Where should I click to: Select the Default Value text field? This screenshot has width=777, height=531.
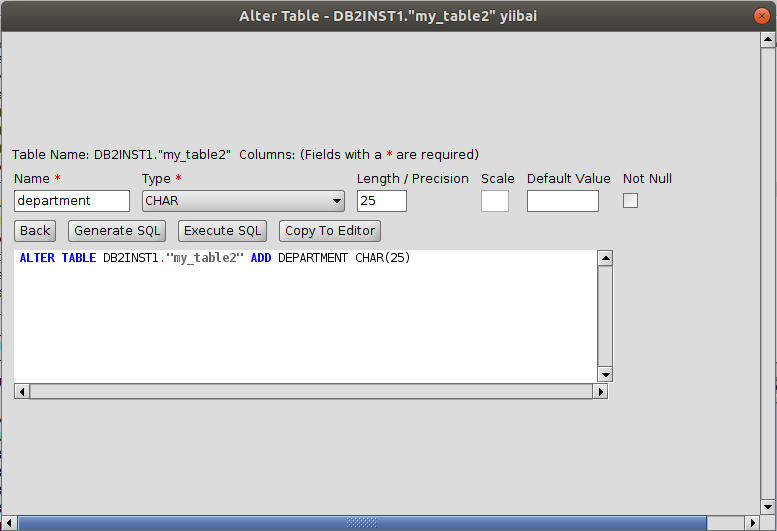point(562,201)
